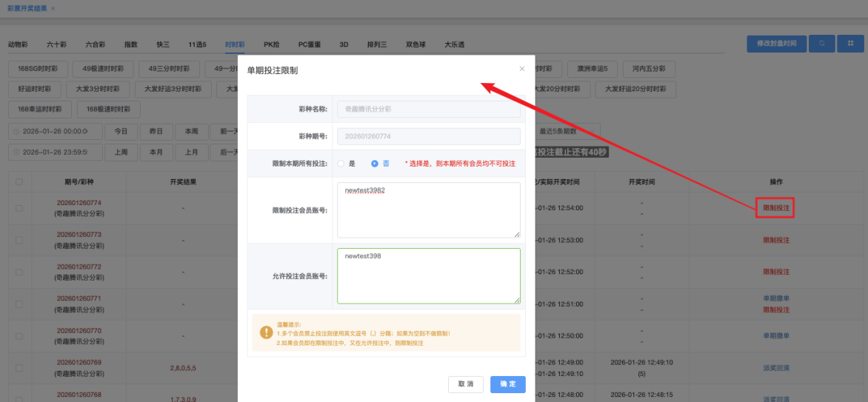
Task: Click the 确定 confirm button
Action: [x=507, y=384]
